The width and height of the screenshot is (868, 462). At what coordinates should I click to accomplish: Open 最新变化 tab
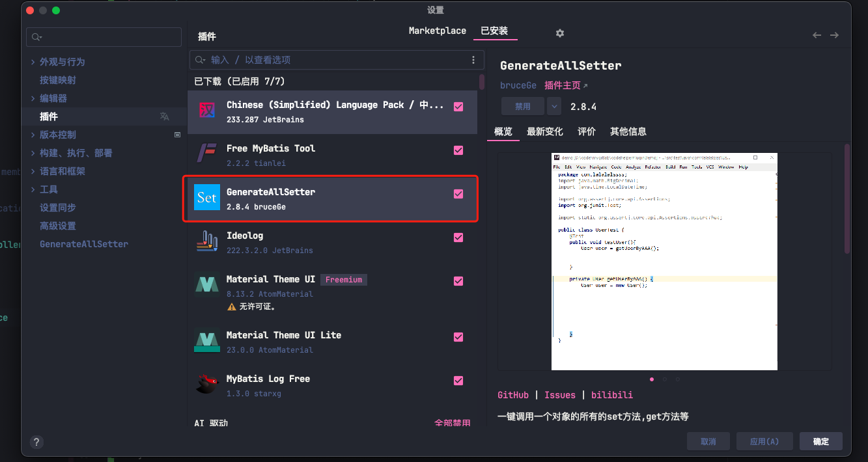coord(545,131)
